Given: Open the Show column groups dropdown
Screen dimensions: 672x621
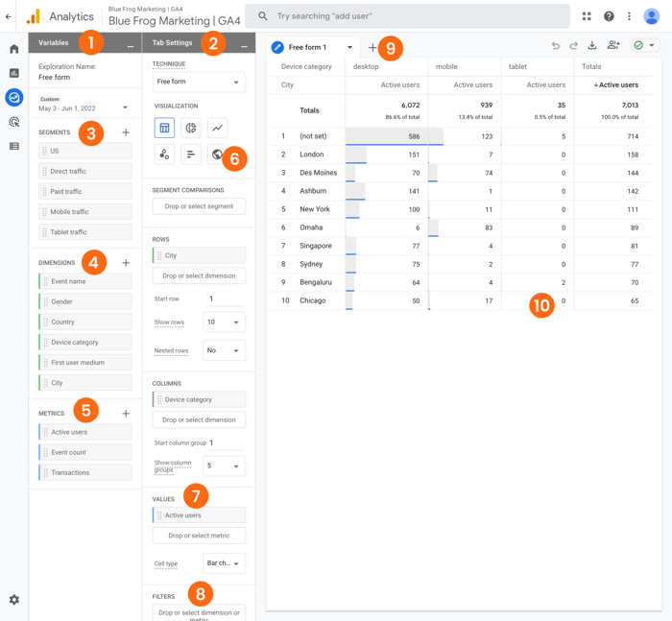Looking at the screenshot, I should point(224,466).
